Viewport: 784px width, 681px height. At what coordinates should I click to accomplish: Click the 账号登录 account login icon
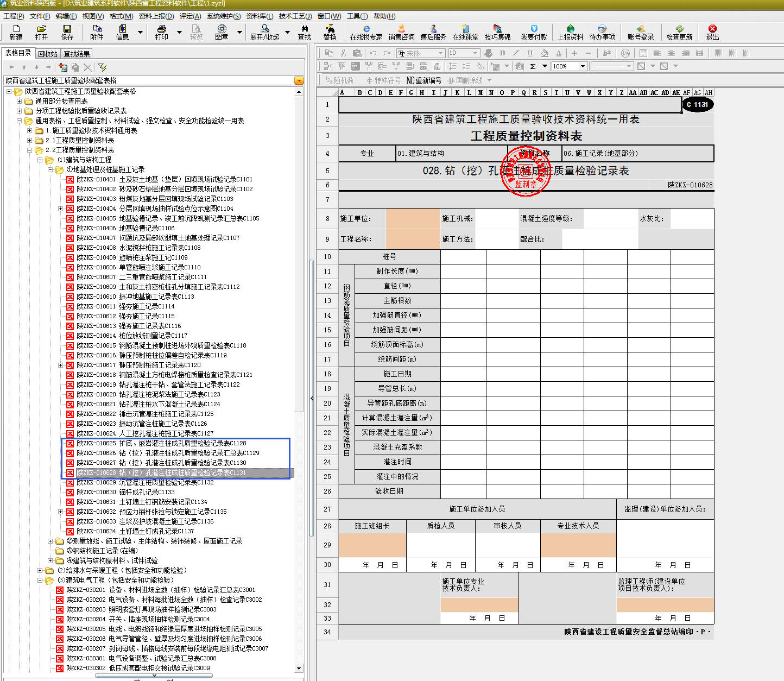641,32
